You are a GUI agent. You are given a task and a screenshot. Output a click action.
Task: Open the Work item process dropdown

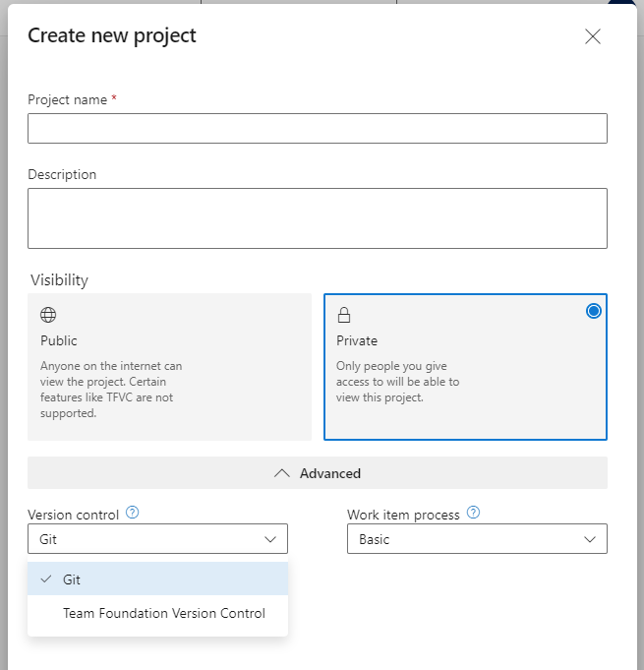click(x=477, y=539)
